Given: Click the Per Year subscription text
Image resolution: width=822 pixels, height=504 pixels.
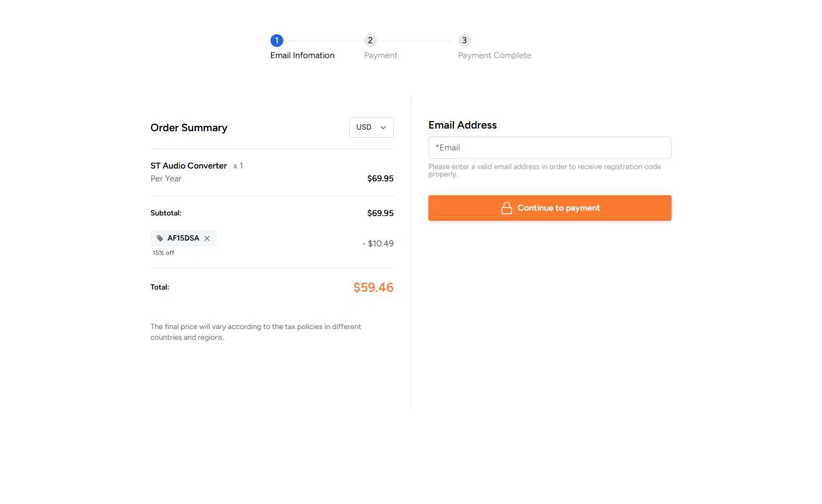Looking at the screenshot, I should click(166, 179).
